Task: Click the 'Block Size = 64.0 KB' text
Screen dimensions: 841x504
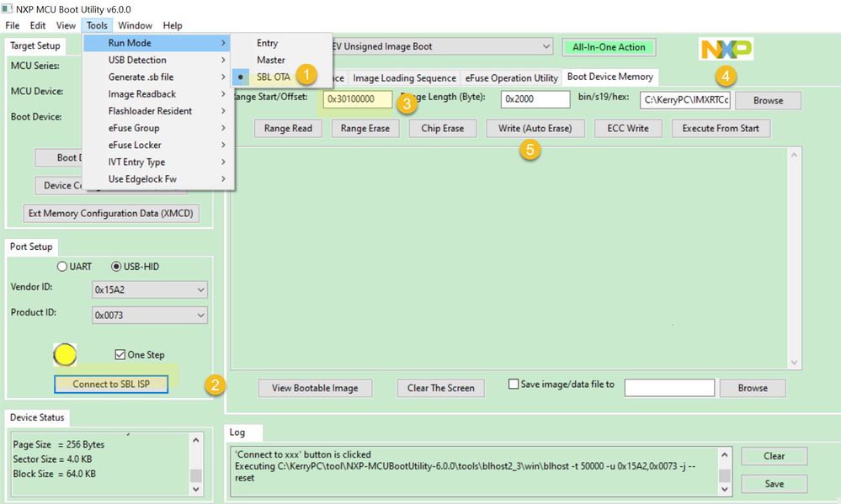Action: tap(54, 474)
